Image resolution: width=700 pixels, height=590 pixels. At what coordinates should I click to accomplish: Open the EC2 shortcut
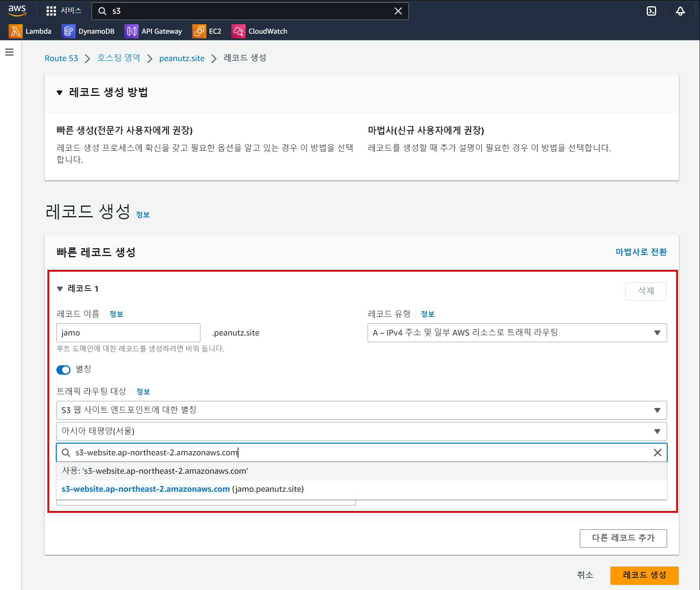(207, 31)
